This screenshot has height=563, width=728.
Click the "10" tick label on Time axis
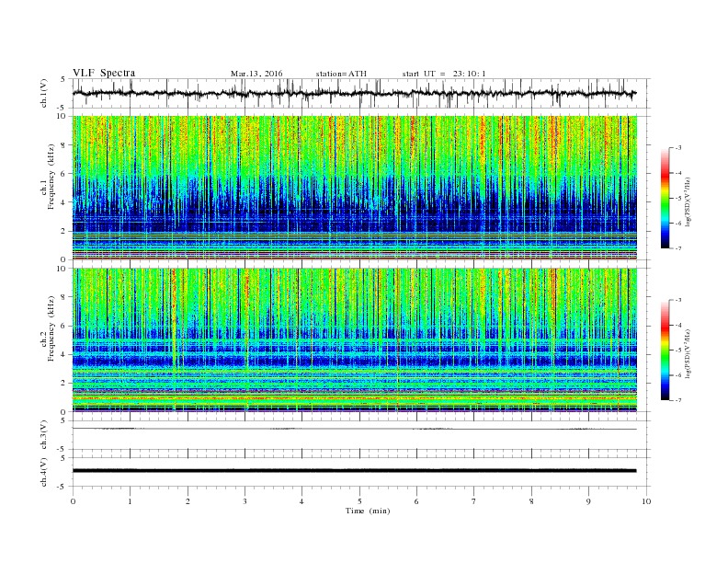pos(646,501)
